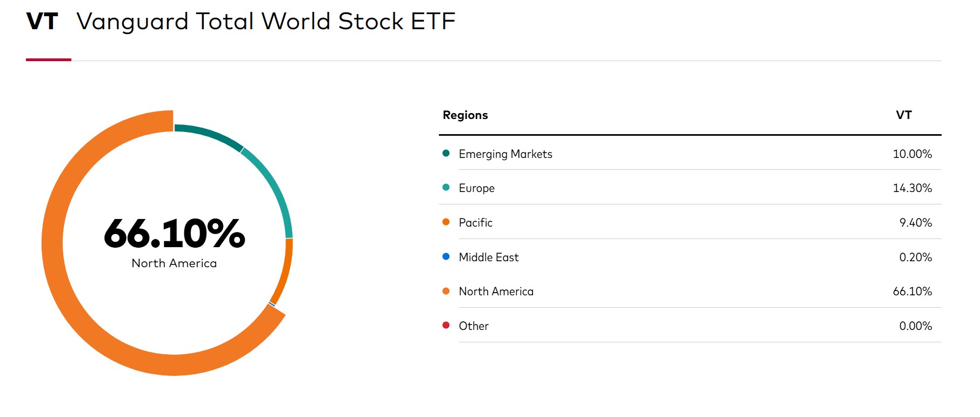Click the Emerging Markets dark teal legend dot

click(446, 153)
